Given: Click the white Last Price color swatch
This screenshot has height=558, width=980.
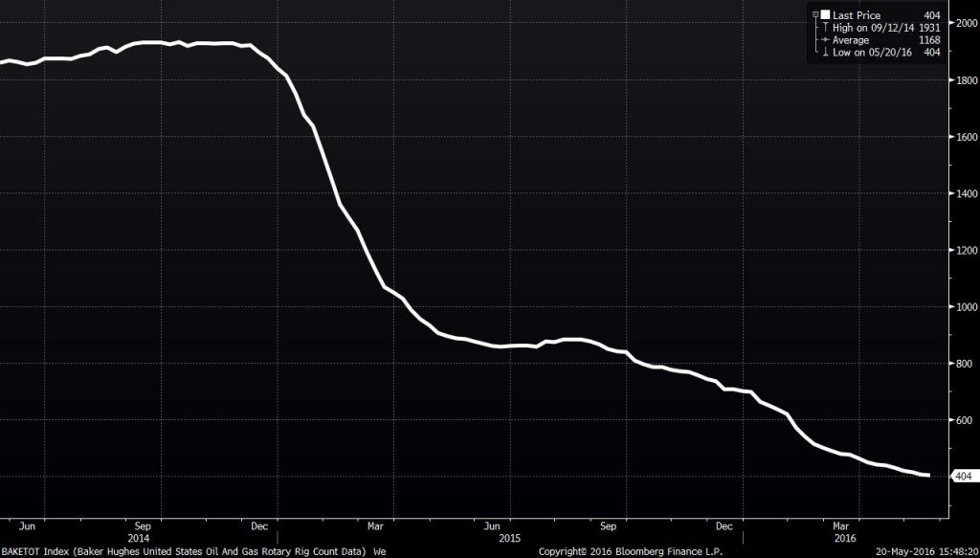Looking at the screenshot, I should (x=825, y=16).
